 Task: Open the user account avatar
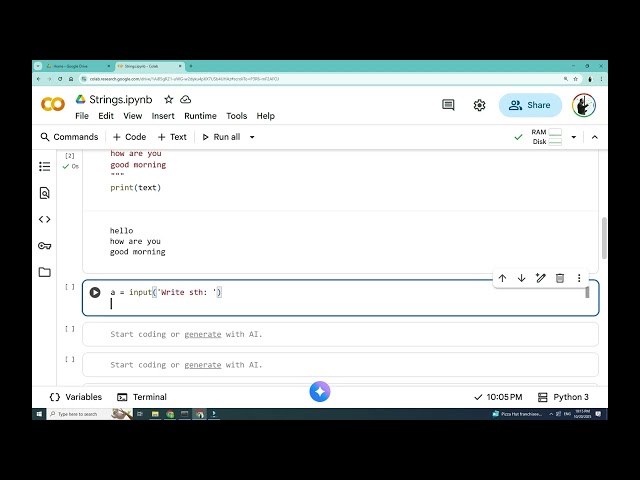(584, 105)
